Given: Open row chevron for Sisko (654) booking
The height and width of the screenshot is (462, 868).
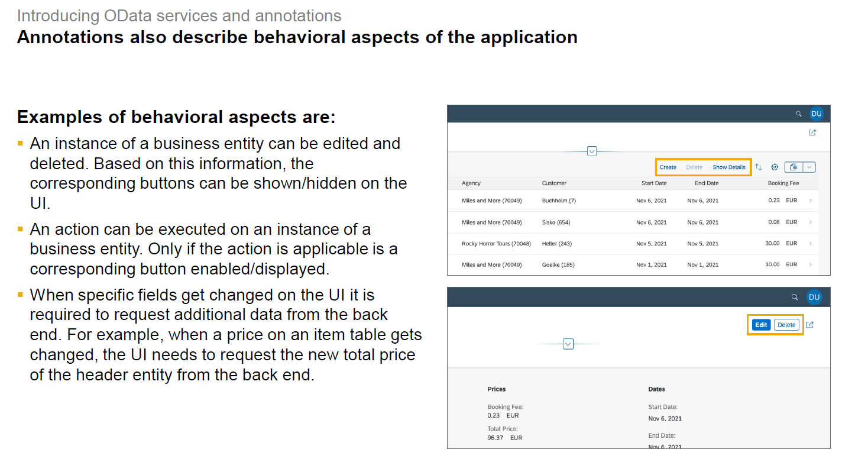Looking at the screenshot, I should pyautogui.click(x=810, y=222).
